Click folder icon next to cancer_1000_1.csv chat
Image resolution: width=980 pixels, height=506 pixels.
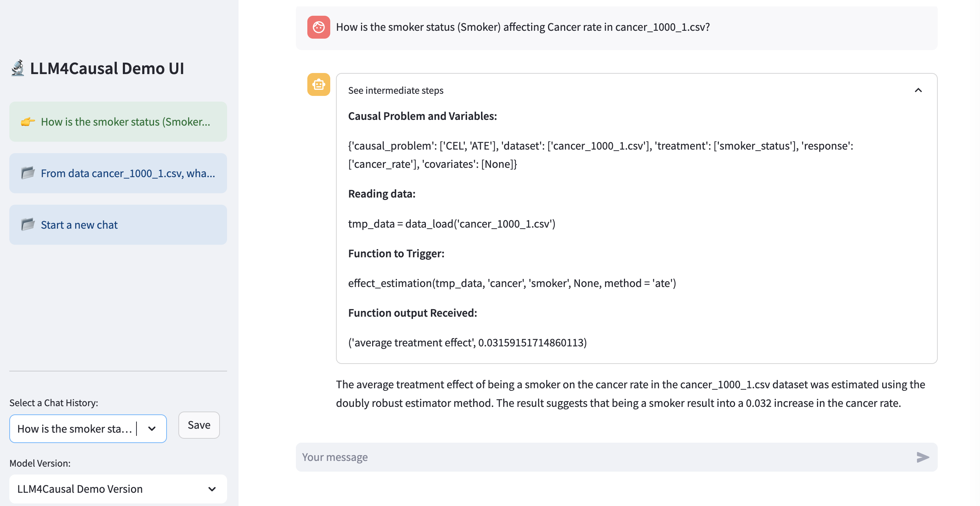pos(27,173)
